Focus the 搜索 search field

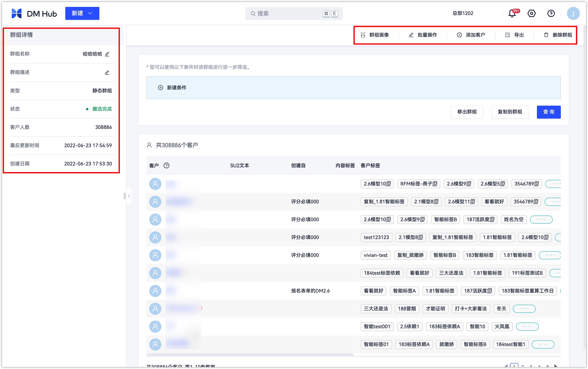(294, 13)
